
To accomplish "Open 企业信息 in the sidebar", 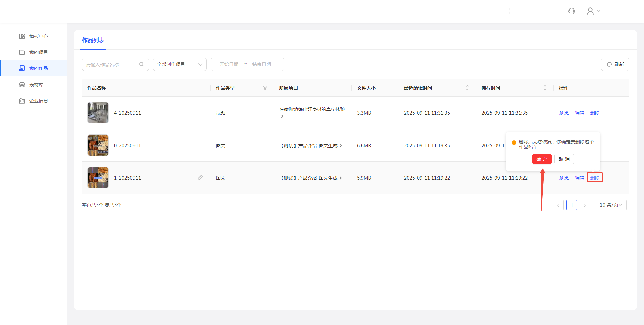I will 38,101.
